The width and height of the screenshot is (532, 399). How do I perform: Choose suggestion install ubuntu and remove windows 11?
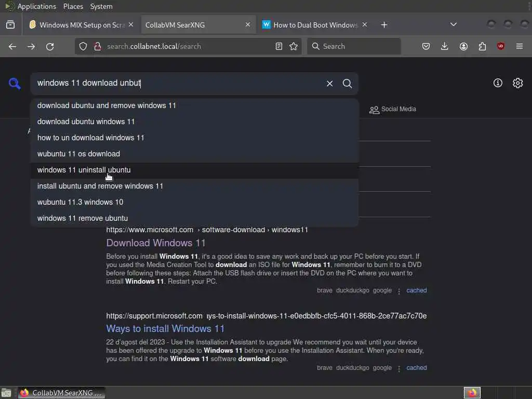coord(194,186)
